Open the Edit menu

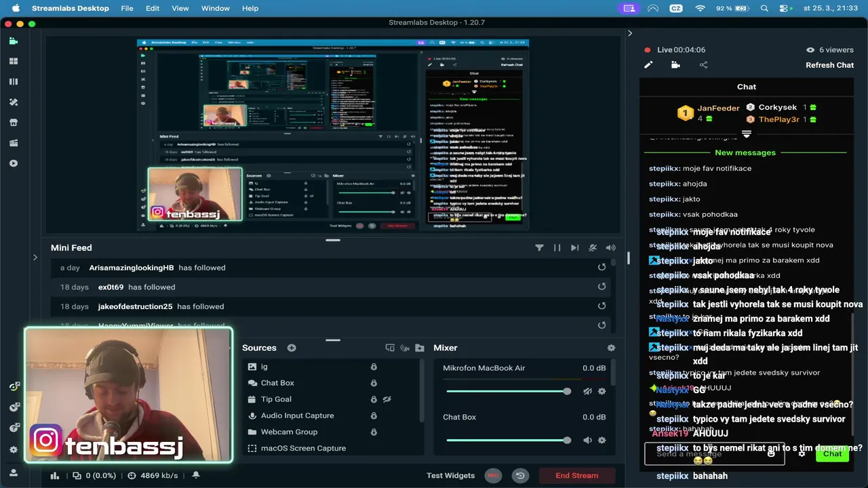tap(153, 8)
